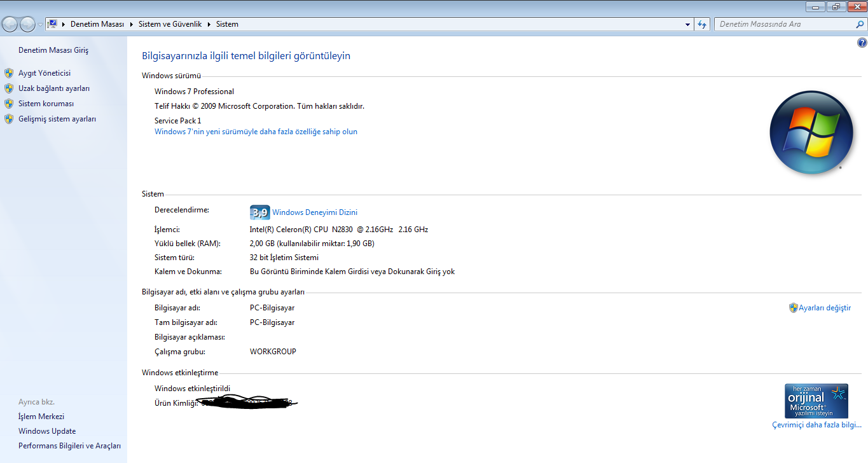This screenshot has height=463, width=868.
Task: Go forward with the Forward arrow button
Action: (28, 24)
